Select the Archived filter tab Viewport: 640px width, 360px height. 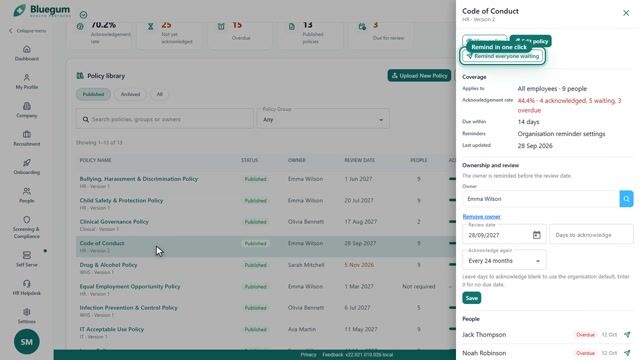[130, 94]
